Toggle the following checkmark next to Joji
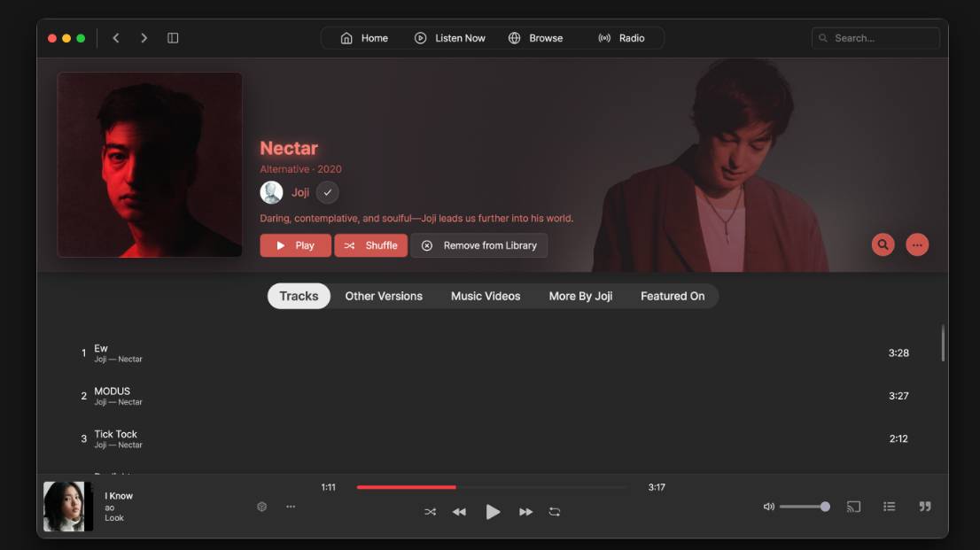The height and width of the screenshot is (550, 980). [x=328, y=192]
